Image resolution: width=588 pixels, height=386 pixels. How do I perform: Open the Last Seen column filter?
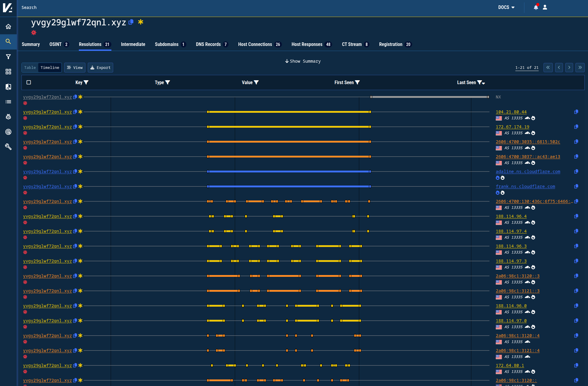pyautogui.click(x=480, y=82)
